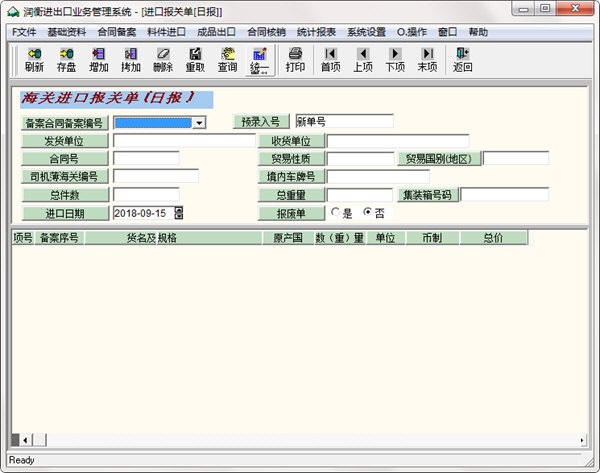Click the 刷新 refresh toolbar icon
Screen dimensions: 600x473
(34, 60)
